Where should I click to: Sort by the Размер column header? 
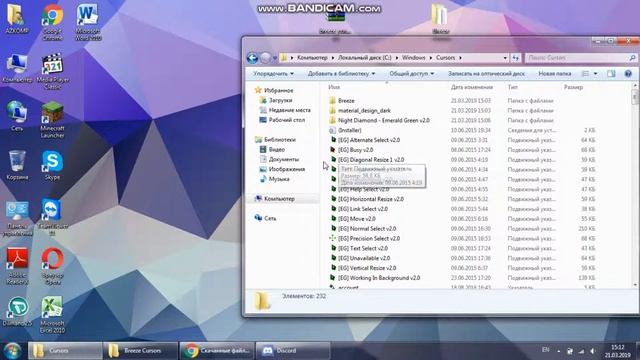click(573, 87)
